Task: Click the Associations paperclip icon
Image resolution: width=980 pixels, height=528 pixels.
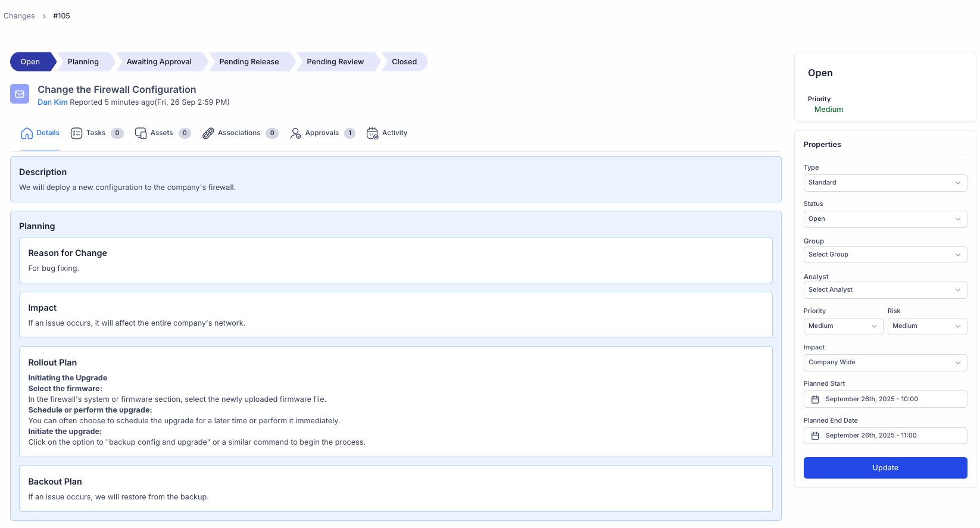Action: (208, 133)
